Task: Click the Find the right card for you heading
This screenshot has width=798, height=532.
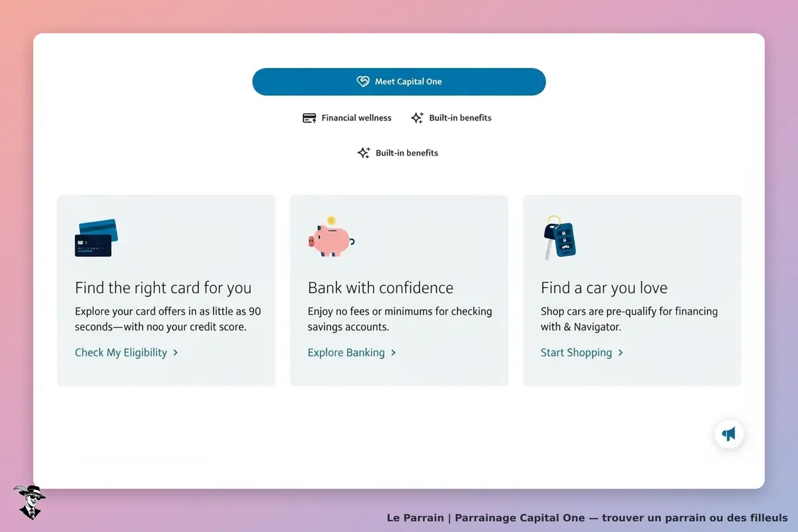Action: [x=163, y=288]
